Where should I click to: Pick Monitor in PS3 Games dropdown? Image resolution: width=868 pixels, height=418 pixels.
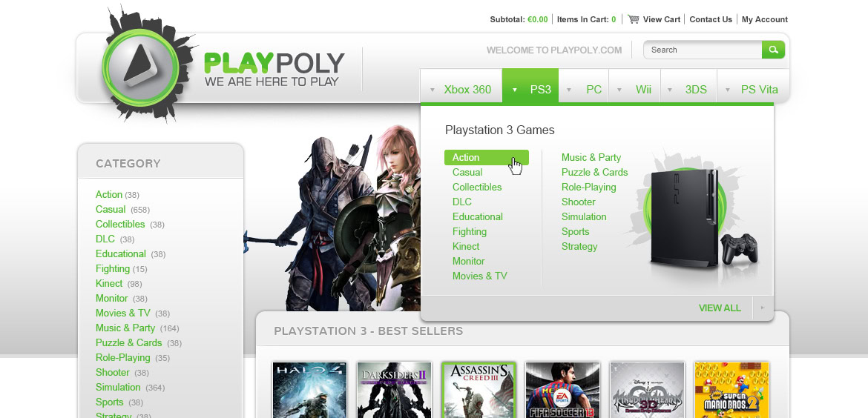tap(468, 262)
